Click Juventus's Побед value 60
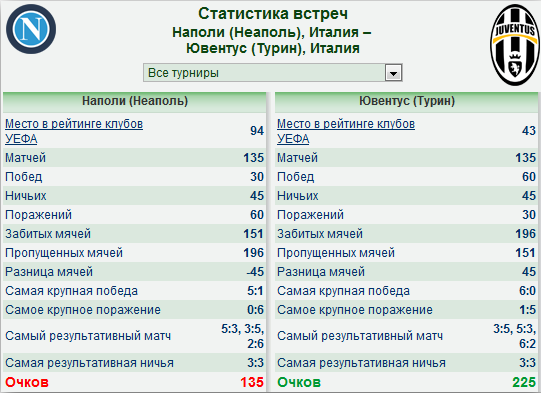The width and height of the screenshot is (541, 393). click(529, 177)
